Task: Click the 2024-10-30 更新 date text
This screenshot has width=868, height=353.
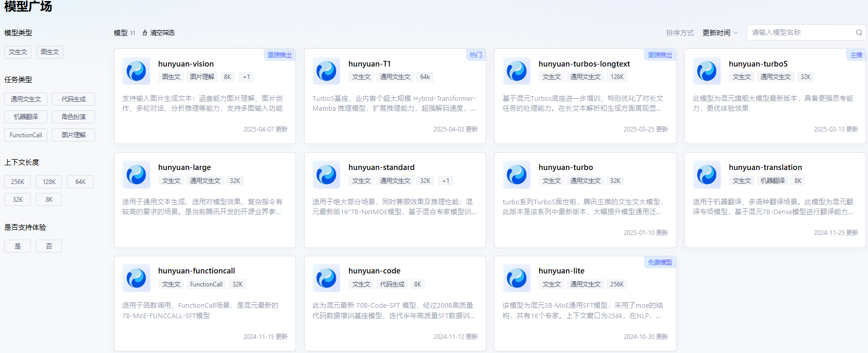Action: 646,337
